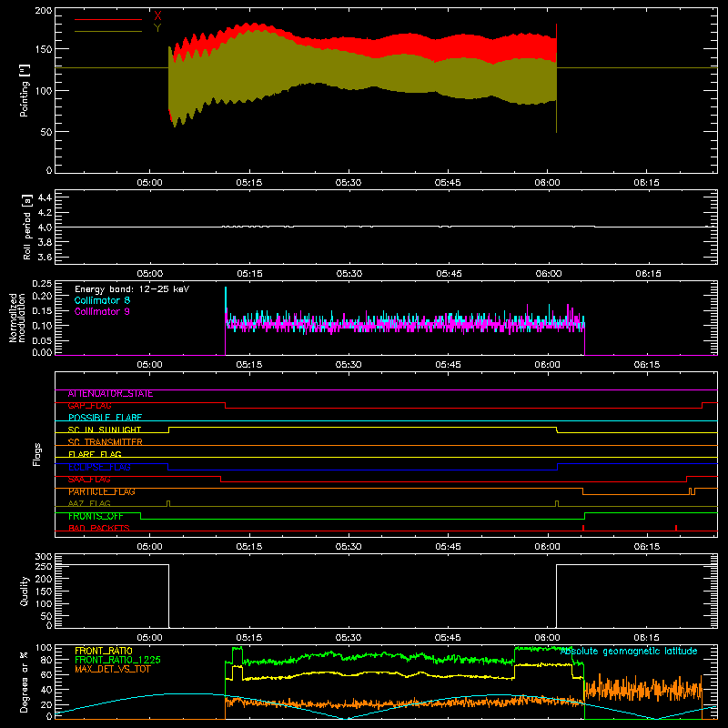Screen dimensions: 728x728
Task: Click the 06:15 tick under Quality plot
Action: (x=647, y=638)
